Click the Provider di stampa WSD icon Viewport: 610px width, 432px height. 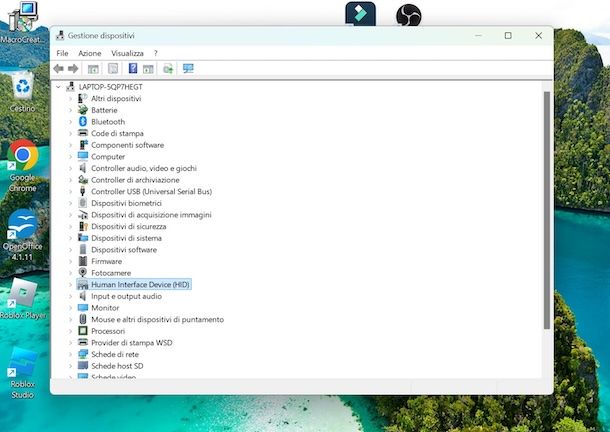pyautogui.click(x=82, y=342)
